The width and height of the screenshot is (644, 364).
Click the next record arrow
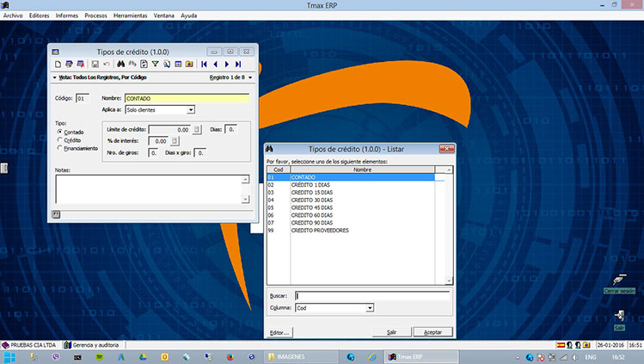pos(227,64)
